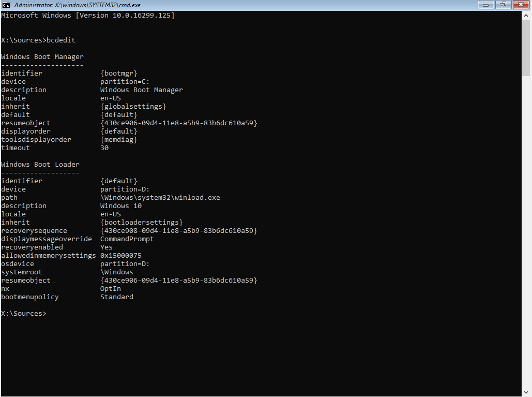Open the cmd.exe system menu icon
This screenshot has height=397, width=532.
(x=6, y=5)
